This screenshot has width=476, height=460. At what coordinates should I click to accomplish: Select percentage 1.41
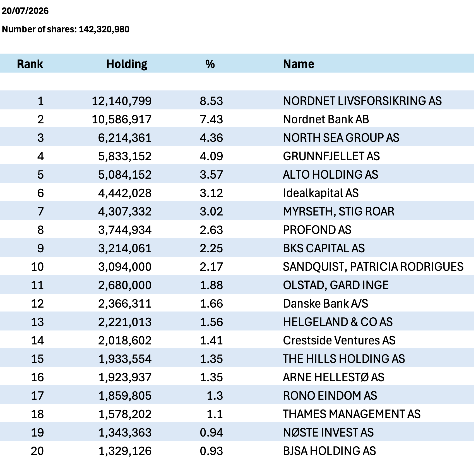coord(211,340)
